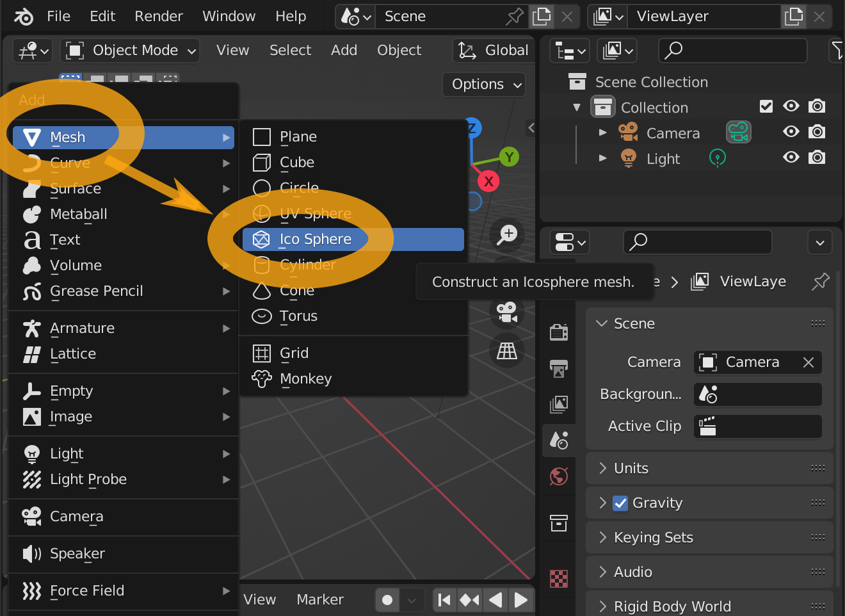The height and width of the screenshot is (616, 845).
Task: Open the Empty submenu
Action: pos(124,391)
